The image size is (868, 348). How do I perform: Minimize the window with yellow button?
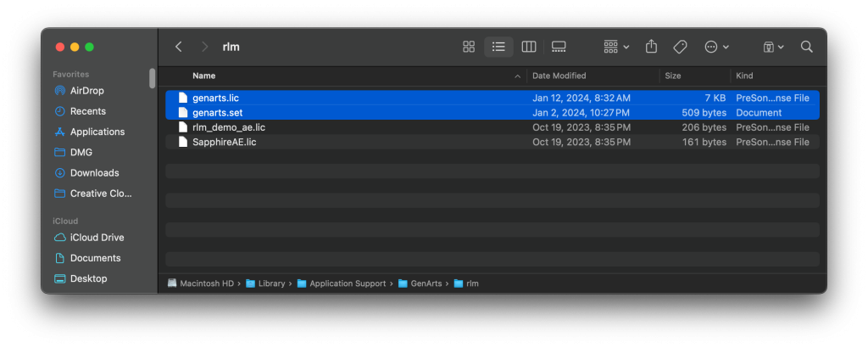click(x=75, y=47)
